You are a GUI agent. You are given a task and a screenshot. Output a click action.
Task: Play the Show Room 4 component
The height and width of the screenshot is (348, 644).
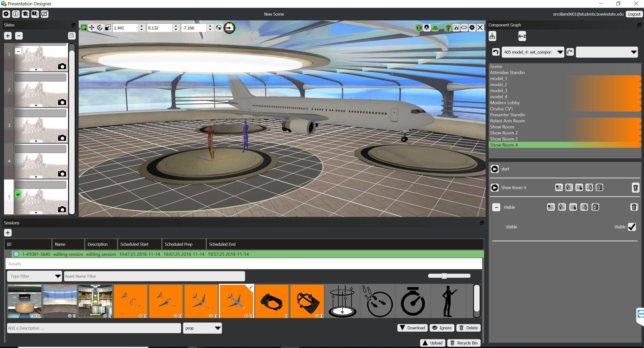[x=495, y=188]
